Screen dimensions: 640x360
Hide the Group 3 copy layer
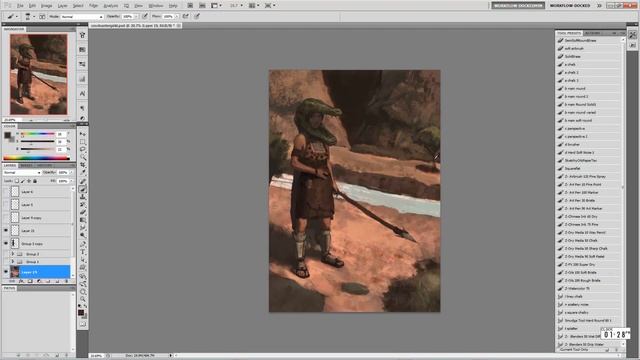click(6, 244)
